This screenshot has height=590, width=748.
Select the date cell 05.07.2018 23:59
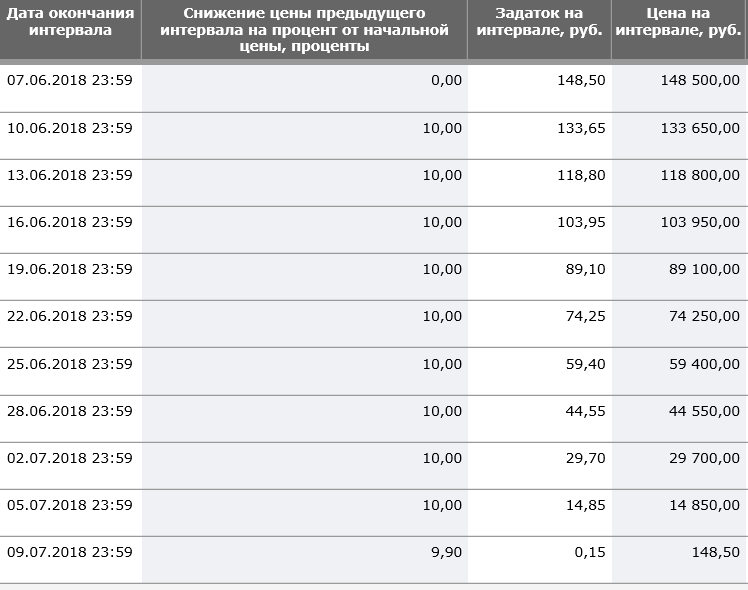pos(70,505)
